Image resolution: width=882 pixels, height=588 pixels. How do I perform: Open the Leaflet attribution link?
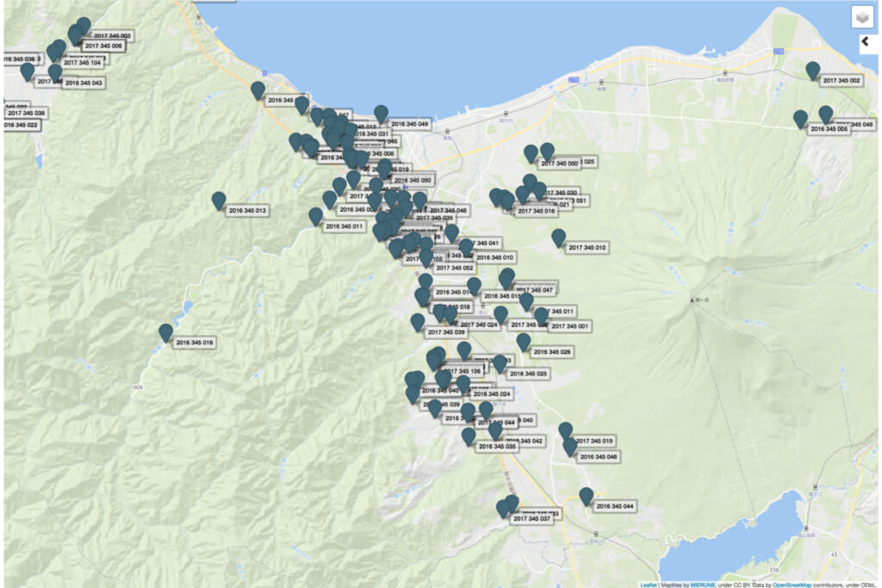649,584
